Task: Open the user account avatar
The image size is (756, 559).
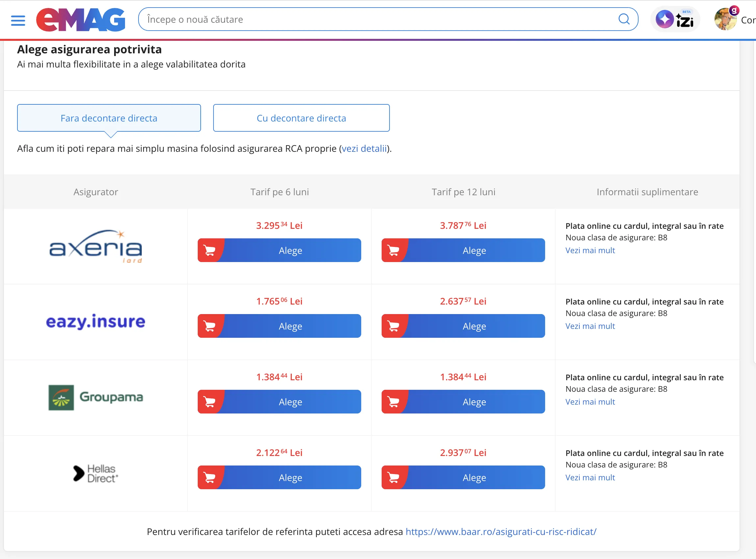Action: [x=726, y=19]
